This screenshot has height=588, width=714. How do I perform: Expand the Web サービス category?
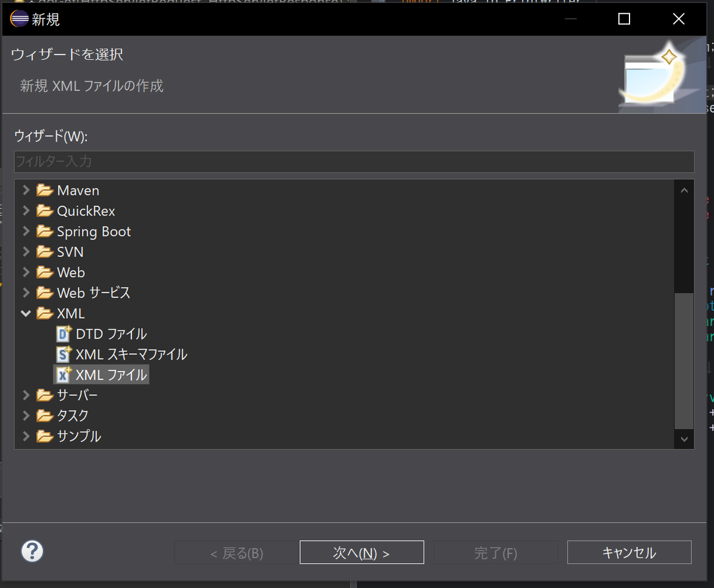click(x=26, y=293)
